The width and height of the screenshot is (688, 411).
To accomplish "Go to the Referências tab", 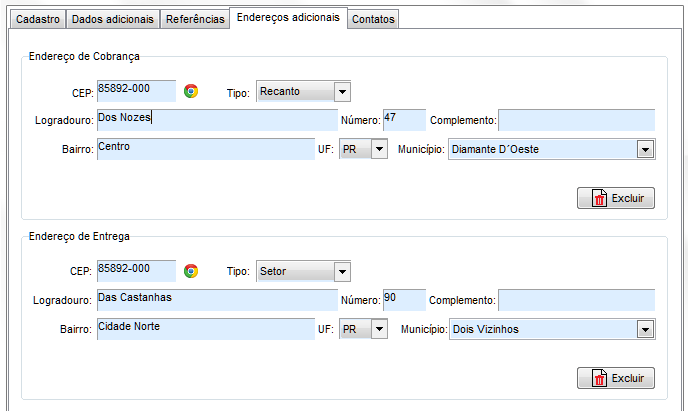I will click(195, 19).
